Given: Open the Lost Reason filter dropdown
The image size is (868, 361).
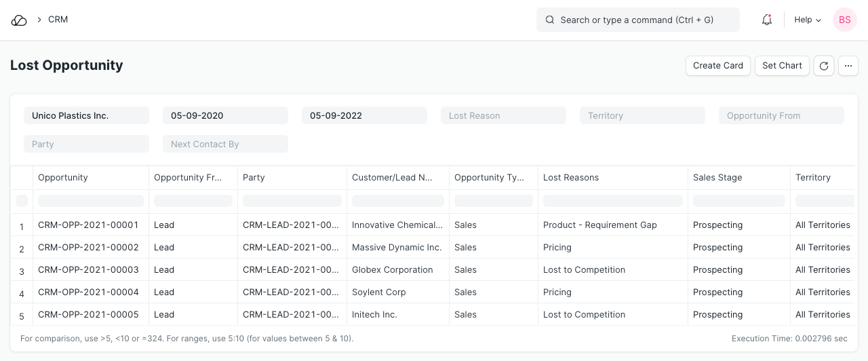Looking at the screenshot, I should pos(503,116).
